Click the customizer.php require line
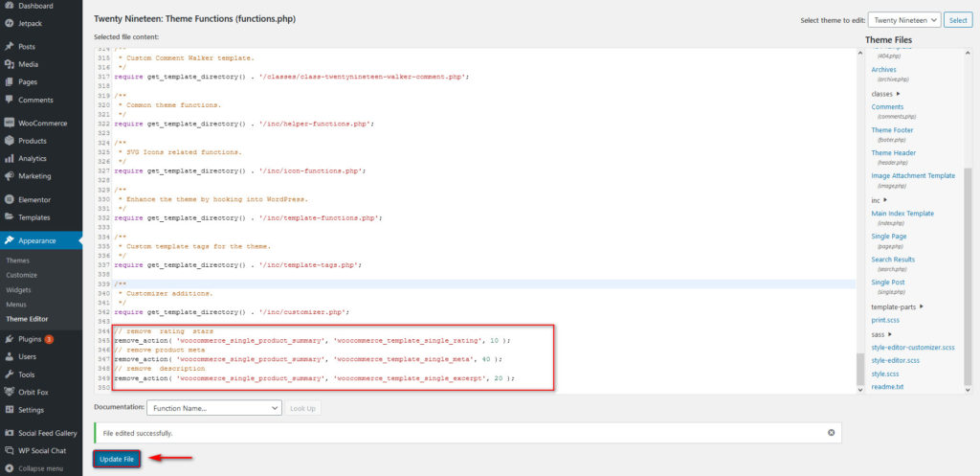Screen dimensions: 980x476 tap(232, 312)
